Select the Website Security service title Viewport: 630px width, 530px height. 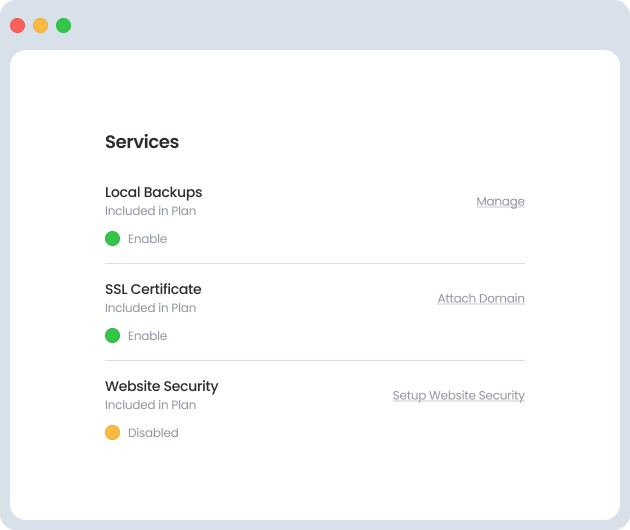pyautogui.click(x=161, y=386)
